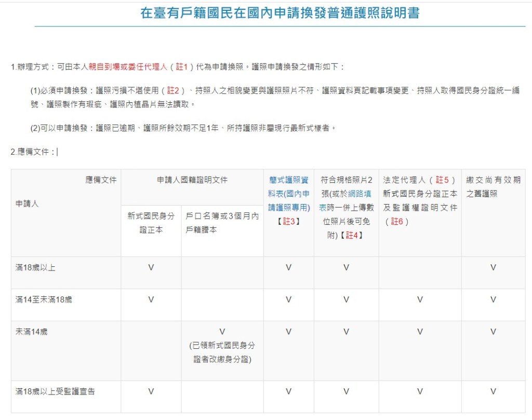
Task: Click the 繳交尚有效期之舊護照 column header
Action: pos(493,187)
